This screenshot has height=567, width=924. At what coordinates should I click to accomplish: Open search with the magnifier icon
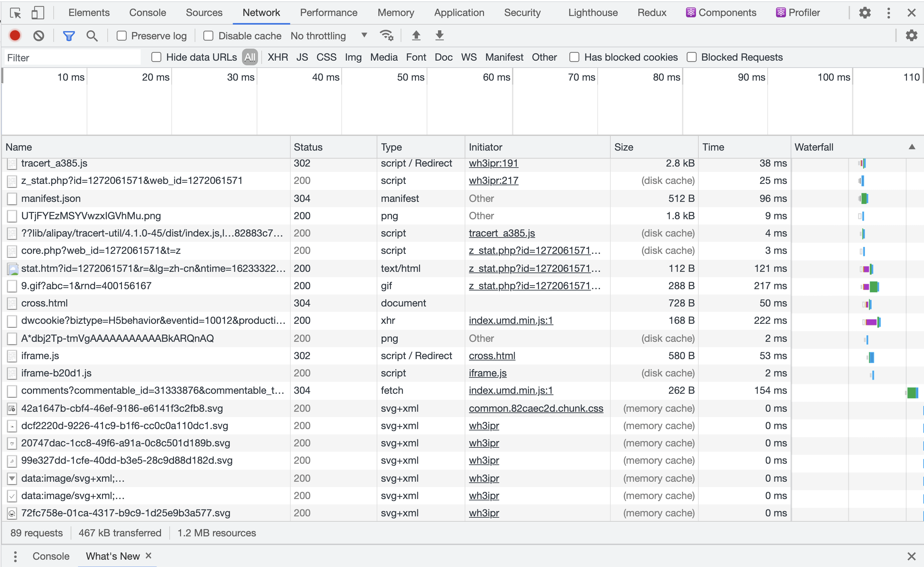pyautogui.click(x=92, y=36)
